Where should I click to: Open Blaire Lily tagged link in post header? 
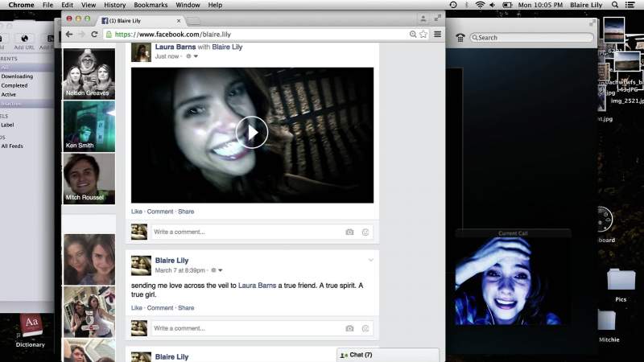227,47
